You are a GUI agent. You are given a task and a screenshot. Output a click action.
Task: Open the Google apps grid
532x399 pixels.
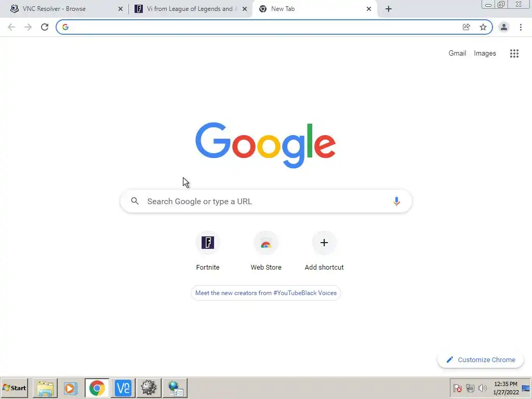[x=514, y=54]
